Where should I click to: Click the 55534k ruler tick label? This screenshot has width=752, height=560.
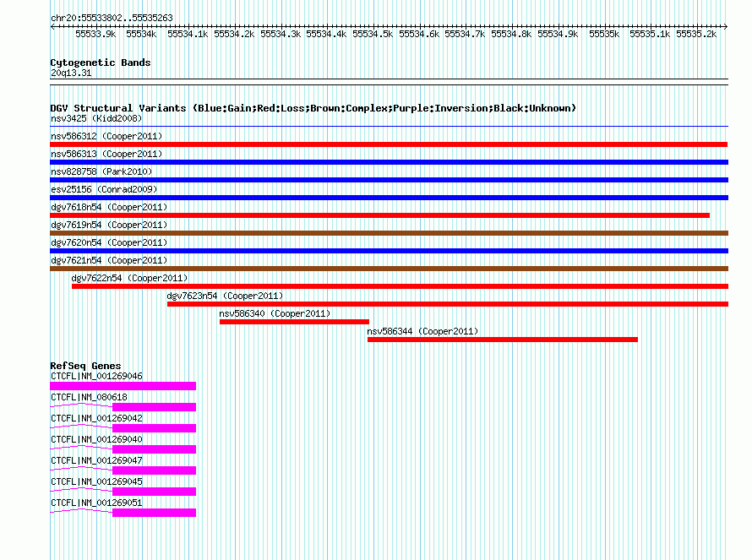point(141,34)
